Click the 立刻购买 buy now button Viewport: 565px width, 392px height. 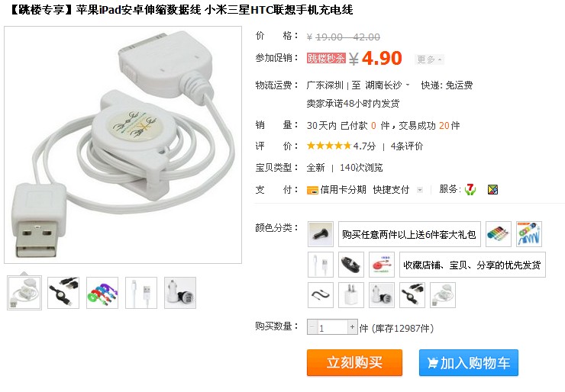pyautogui.click(x=354, y=362)
